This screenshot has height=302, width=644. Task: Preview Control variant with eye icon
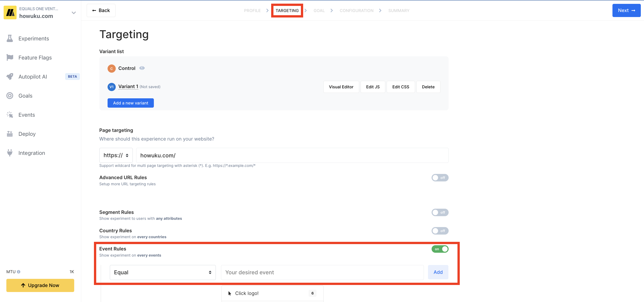coord(142,68)
